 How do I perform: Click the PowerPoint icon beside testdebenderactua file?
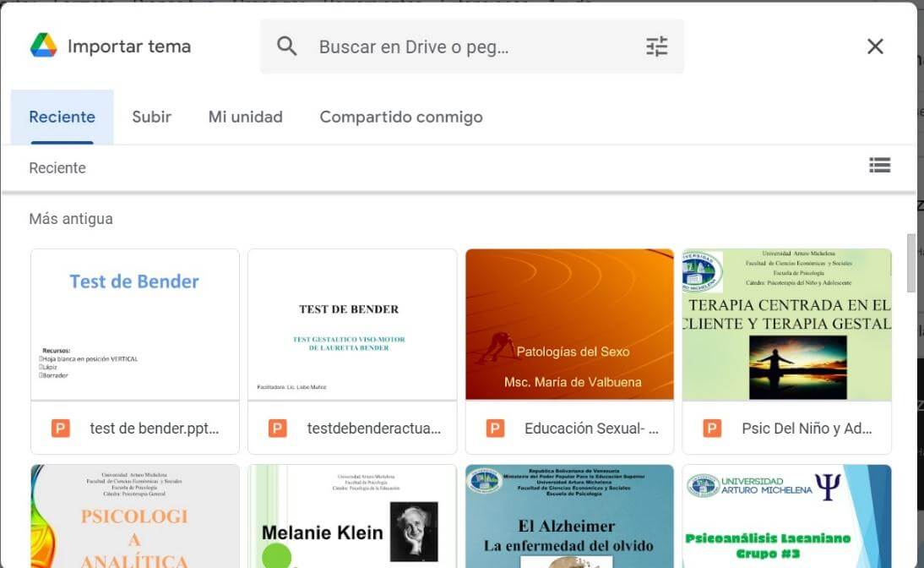pos(277,428)
